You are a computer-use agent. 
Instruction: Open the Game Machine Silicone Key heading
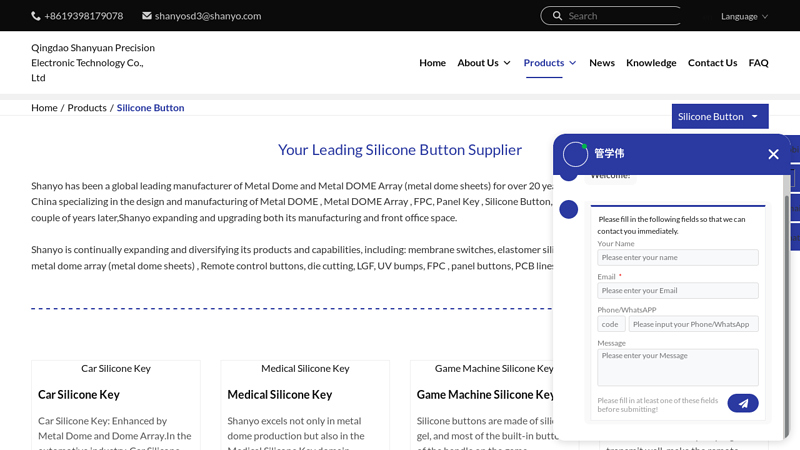coord(485,394)
